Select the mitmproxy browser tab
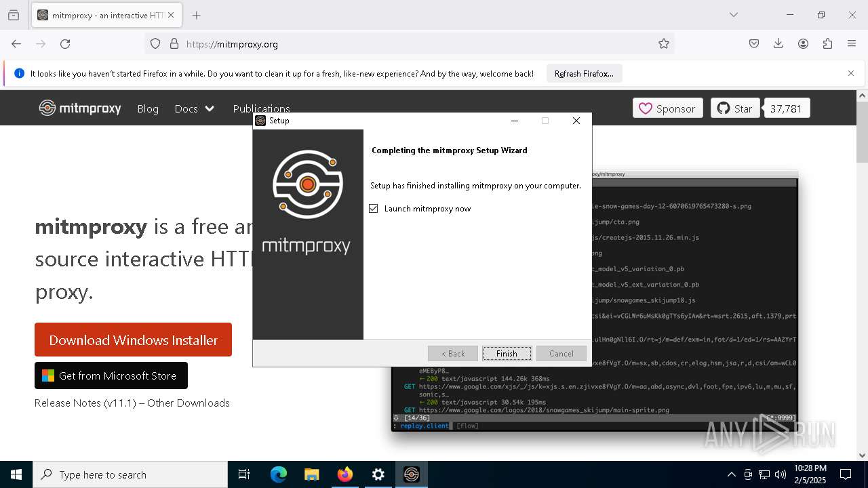 click(x=106, y=15)
